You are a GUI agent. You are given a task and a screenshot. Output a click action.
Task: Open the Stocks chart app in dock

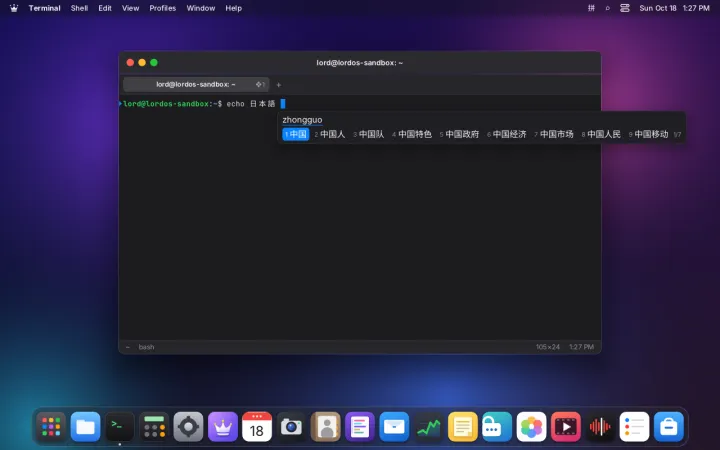point(428,427)
